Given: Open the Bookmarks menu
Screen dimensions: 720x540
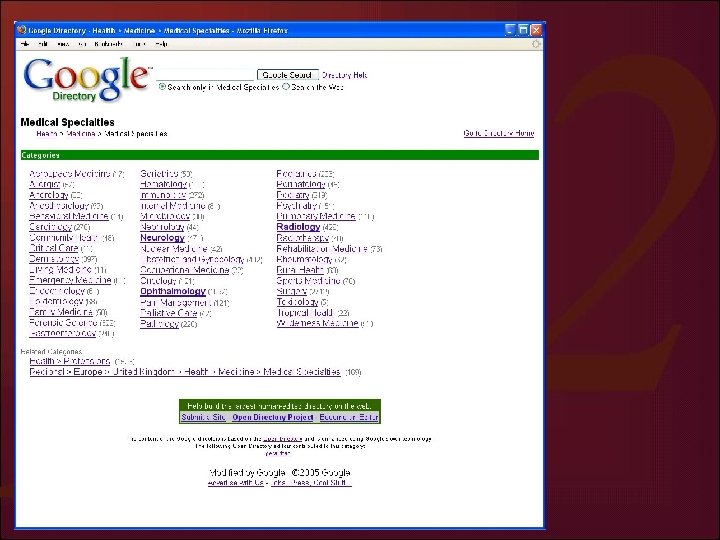Looking at the screenshot, I should 108,44.
